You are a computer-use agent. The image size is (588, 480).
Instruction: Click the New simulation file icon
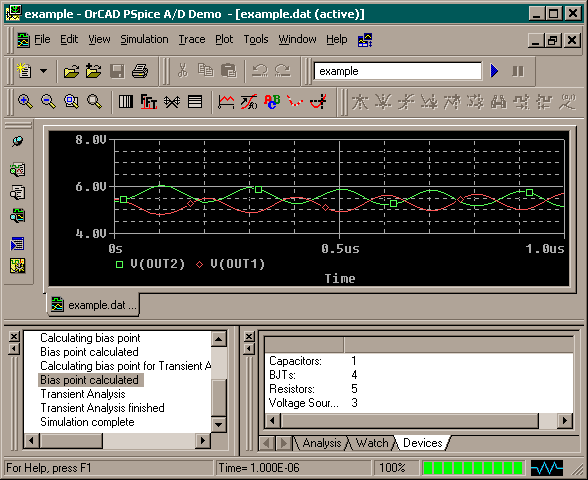coord(24,70)
